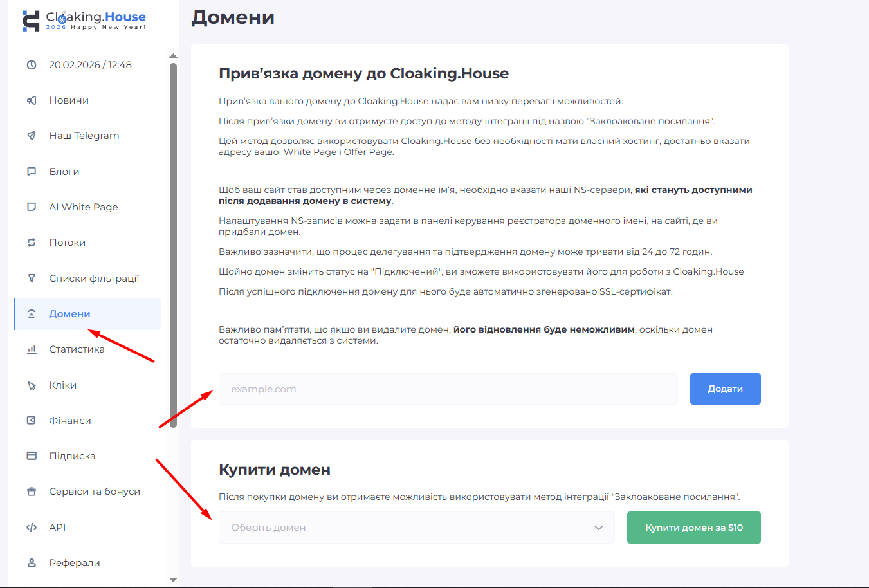Open Статистика via the bar chart icon
The height and width of the screenshot is (588, 869).
(32, 349)
